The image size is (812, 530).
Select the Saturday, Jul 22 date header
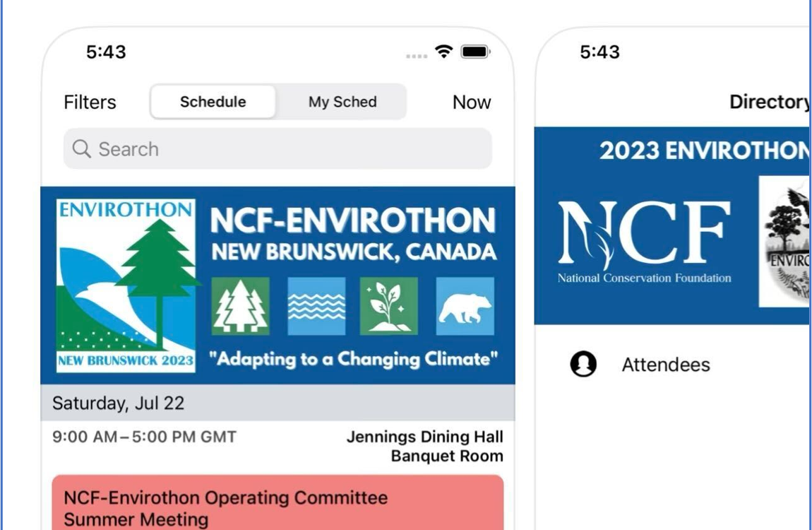click(277, 403)
